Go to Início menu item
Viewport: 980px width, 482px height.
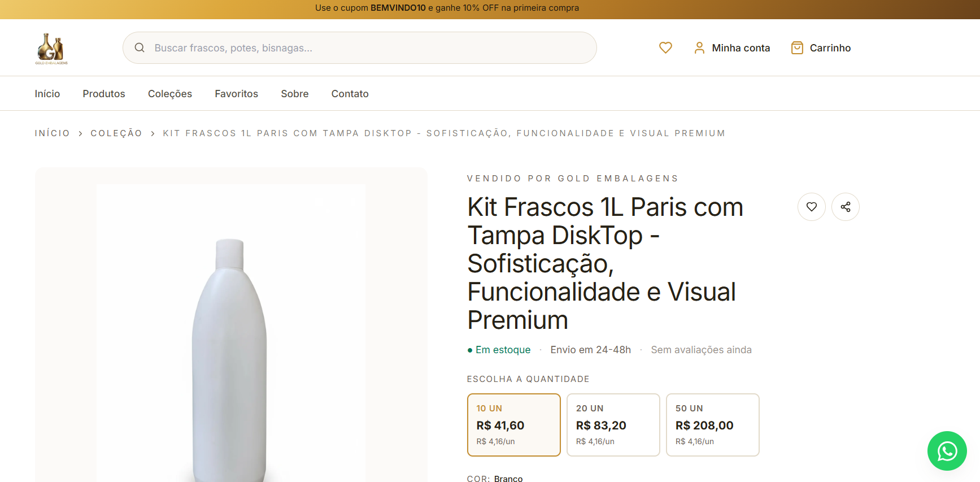[47, 94]
